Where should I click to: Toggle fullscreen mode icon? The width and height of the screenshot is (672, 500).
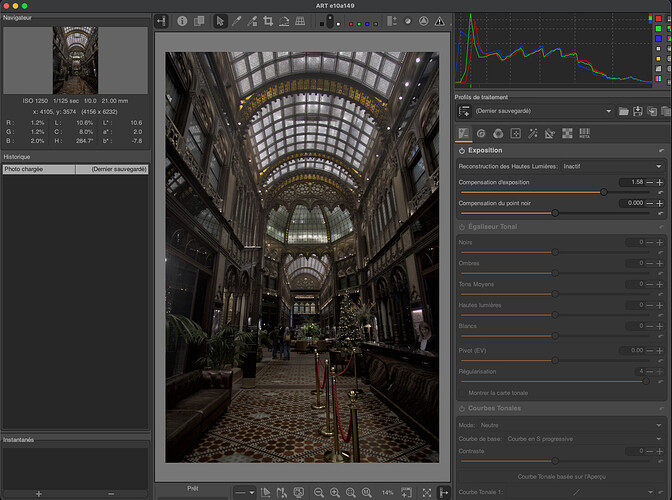click(x=426, y=493)
